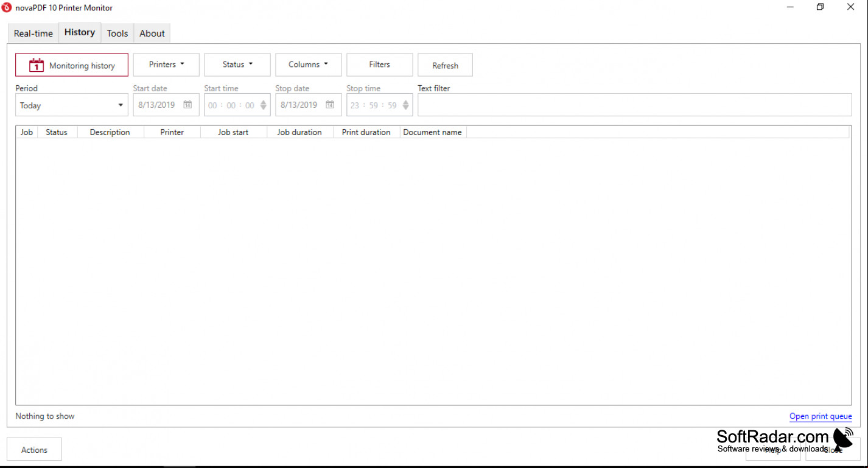Sort by the Status column header
This screenshot has height=468, width=868.
57,132
